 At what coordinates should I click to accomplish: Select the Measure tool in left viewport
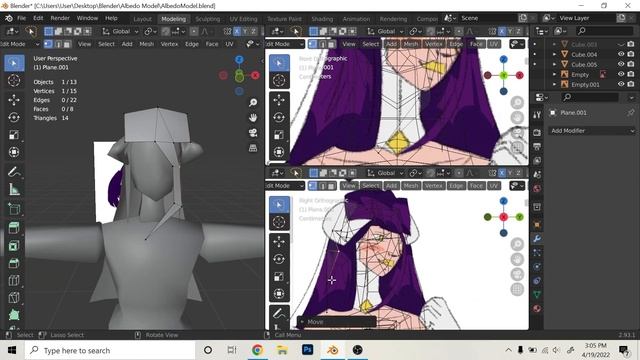(14, 189)
